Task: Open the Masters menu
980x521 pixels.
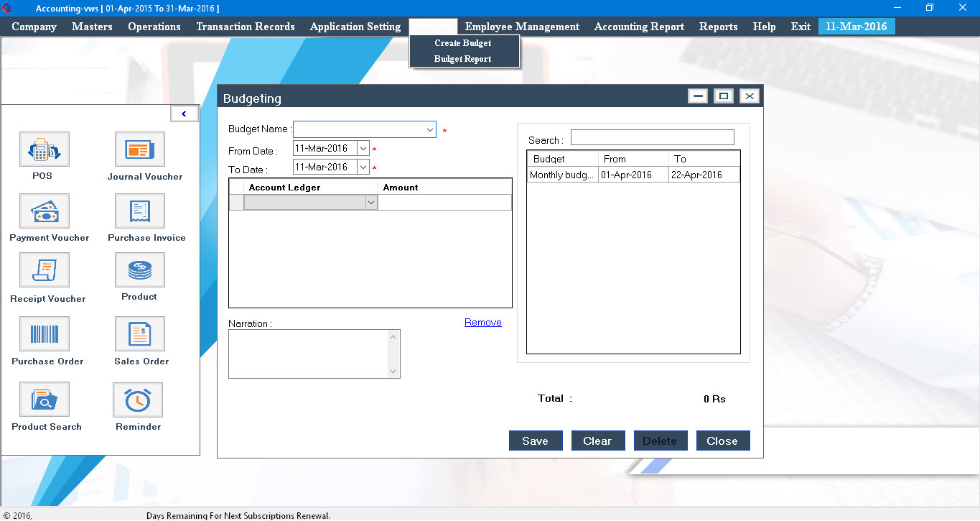Action: [x=92, y=27]
